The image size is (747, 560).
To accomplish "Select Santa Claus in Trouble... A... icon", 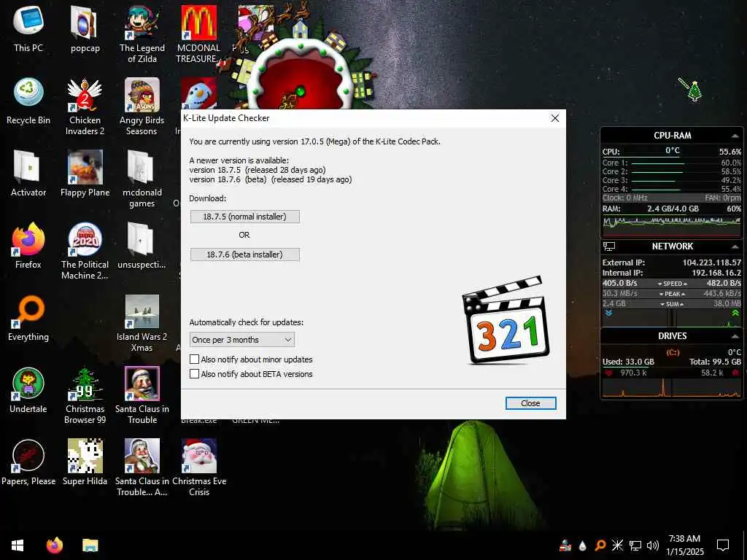I will (142, 469).
